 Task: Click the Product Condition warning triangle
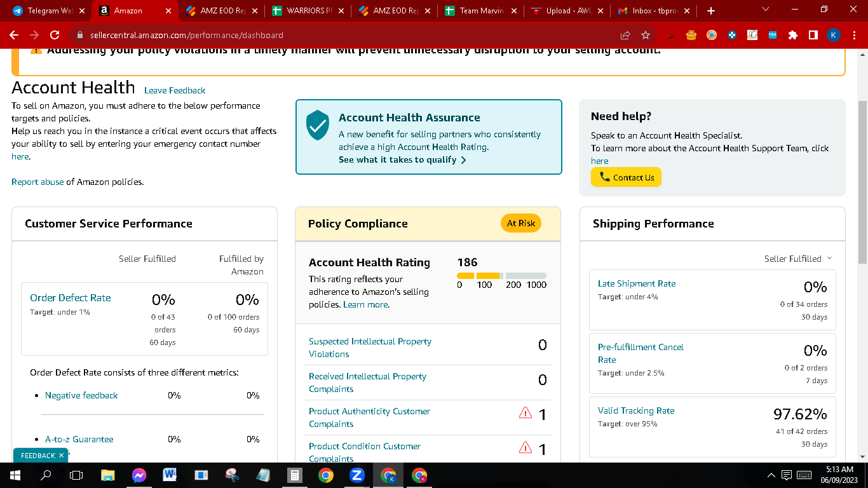[526, 448]
